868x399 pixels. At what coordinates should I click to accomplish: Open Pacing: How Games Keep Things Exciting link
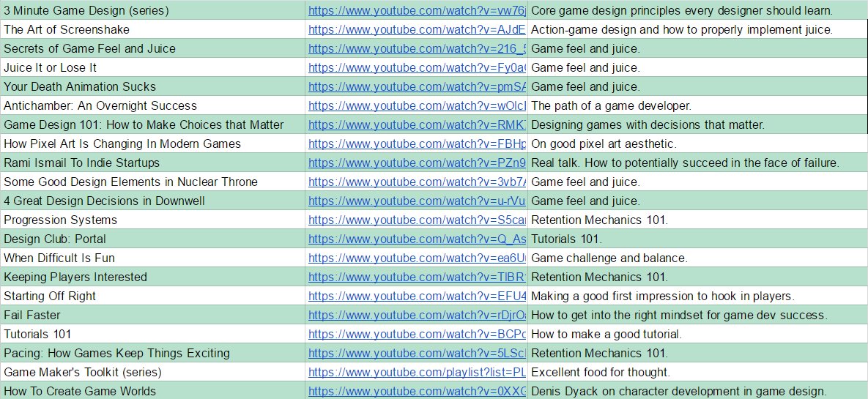[417, 353]
